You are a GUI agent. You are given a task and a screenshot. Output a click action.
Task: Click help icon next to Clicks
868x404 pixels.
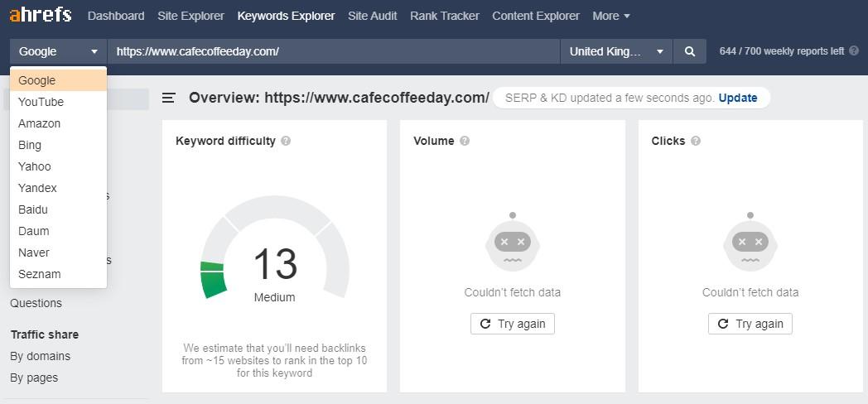(696, 141)
